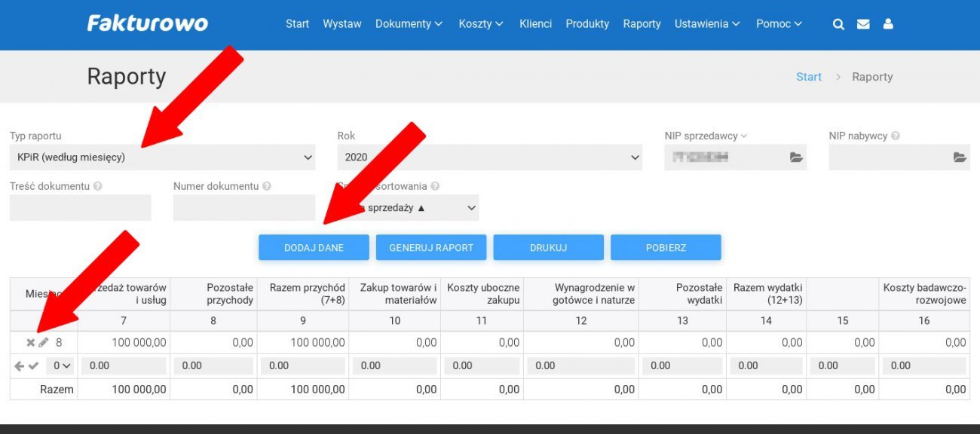Open the user account icon
This screenshot has height=434, width=980.
(x=888, y=24)
